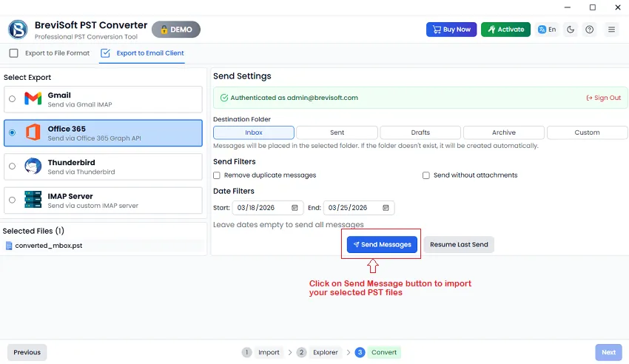Click the Activate button
This screenshot has height=364, width=629.
505,30
